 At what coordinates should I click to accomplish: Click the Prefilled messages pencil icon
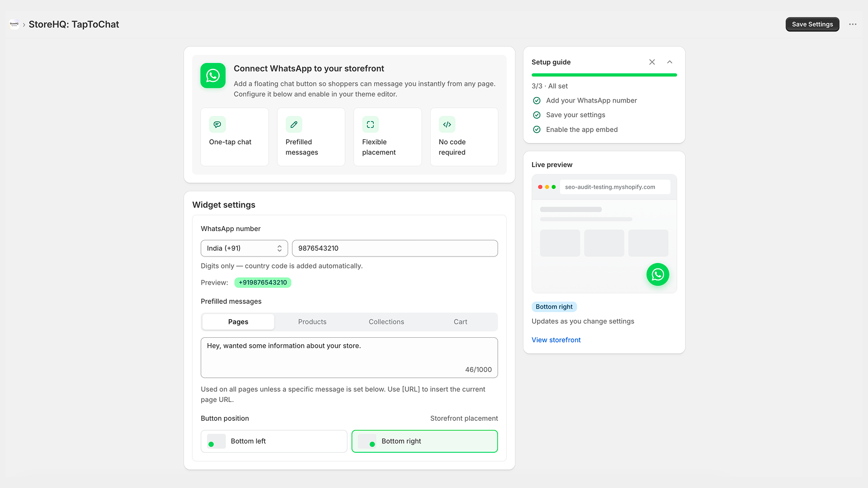pos(294,125)
